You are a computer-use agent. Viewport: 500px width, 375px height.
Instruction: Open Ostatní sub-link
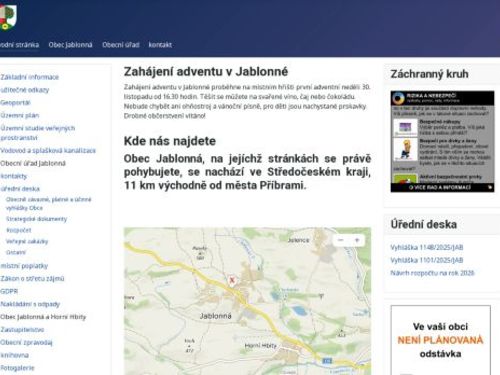pyautogui.click(x=16, y=252)
